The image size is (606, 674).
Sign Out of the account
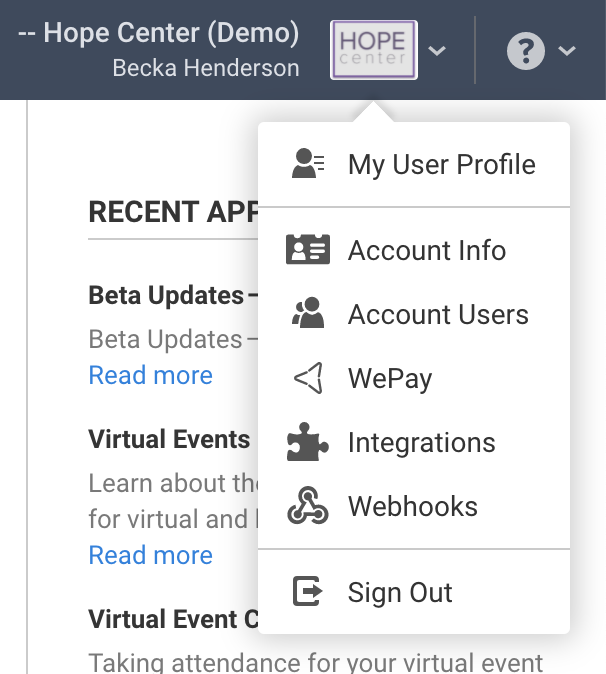point(400,592)
